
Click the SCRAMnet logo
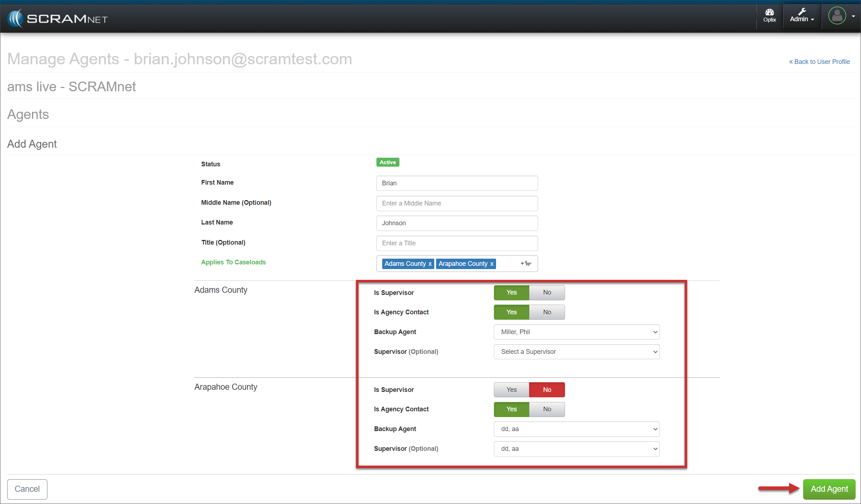57,18
